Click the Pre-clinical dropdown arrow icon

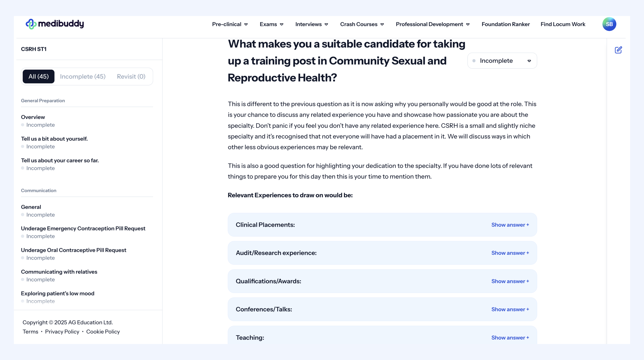click(x=246, y=25)
